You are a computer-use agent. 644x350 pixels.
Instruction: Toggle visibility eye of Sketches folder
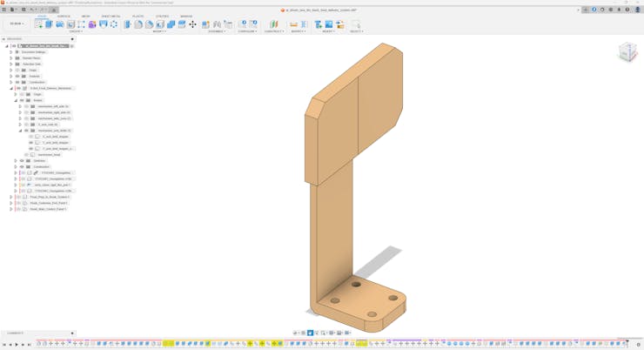pyautogui.click(x=22, y=160)
